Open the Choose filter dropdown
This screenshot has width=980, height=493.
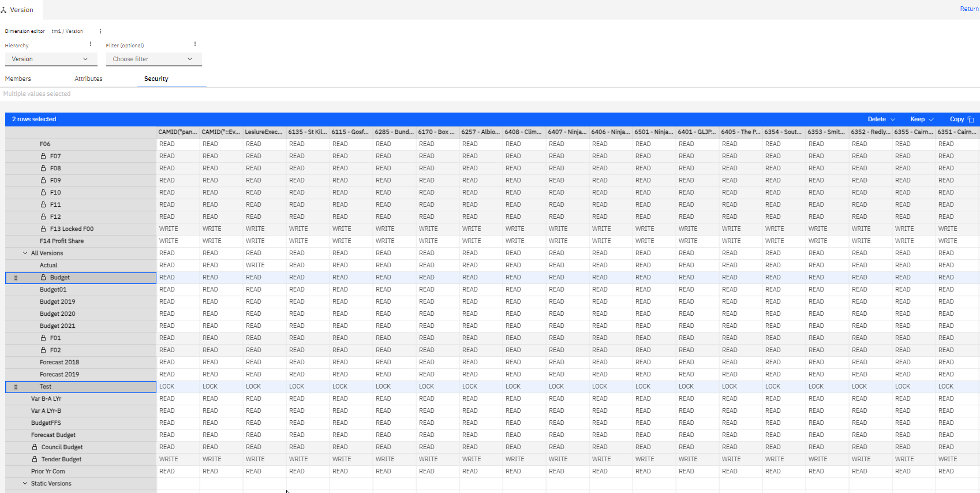(x=153, y=59)
